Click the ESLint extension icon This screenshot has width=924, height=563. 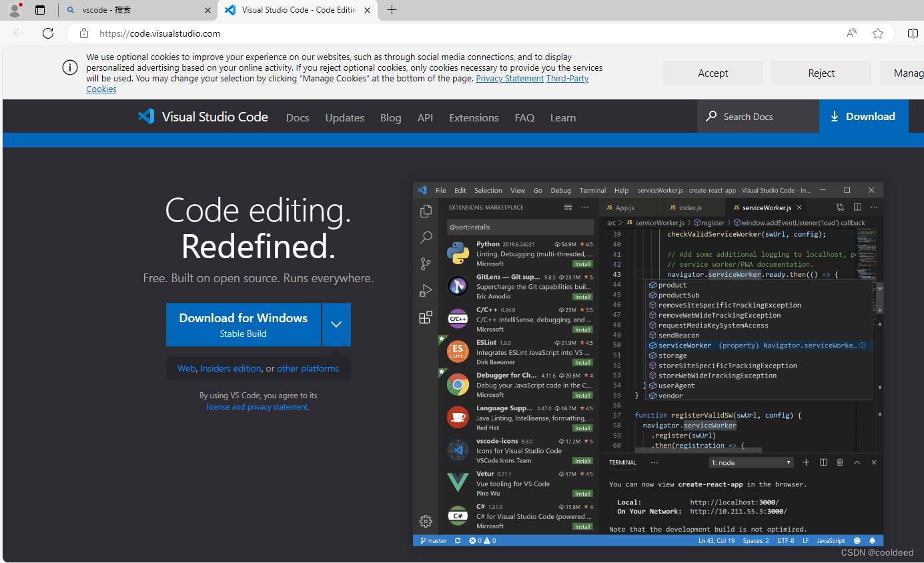[x=458, y=352]
